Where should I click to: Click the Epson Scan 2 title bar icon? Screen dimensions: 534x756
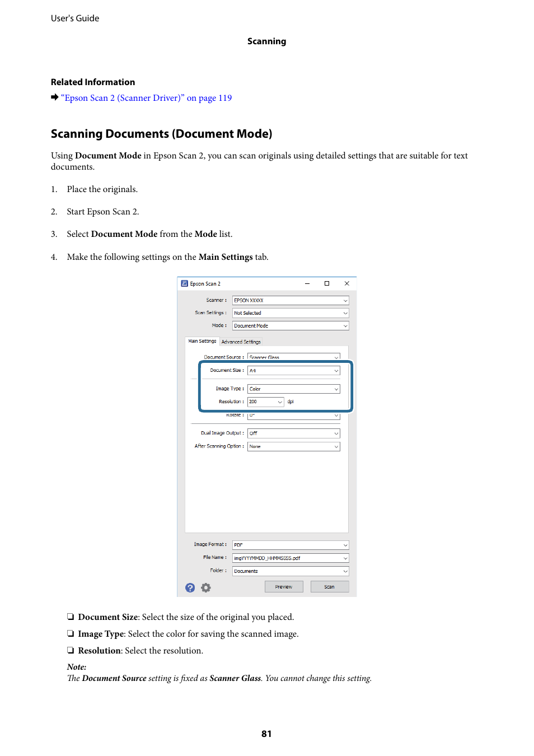tap(184, 284)
